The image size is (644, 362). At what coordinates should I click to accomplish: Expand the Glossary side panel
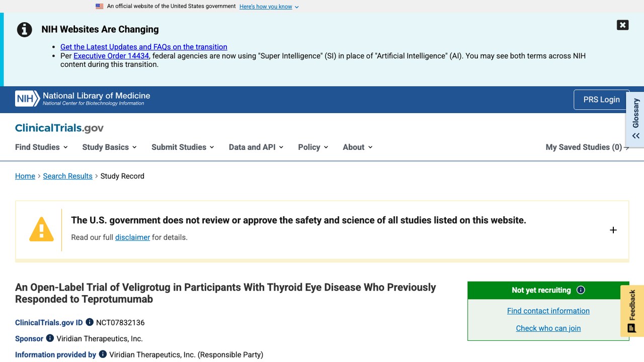[x=635, y=119]
